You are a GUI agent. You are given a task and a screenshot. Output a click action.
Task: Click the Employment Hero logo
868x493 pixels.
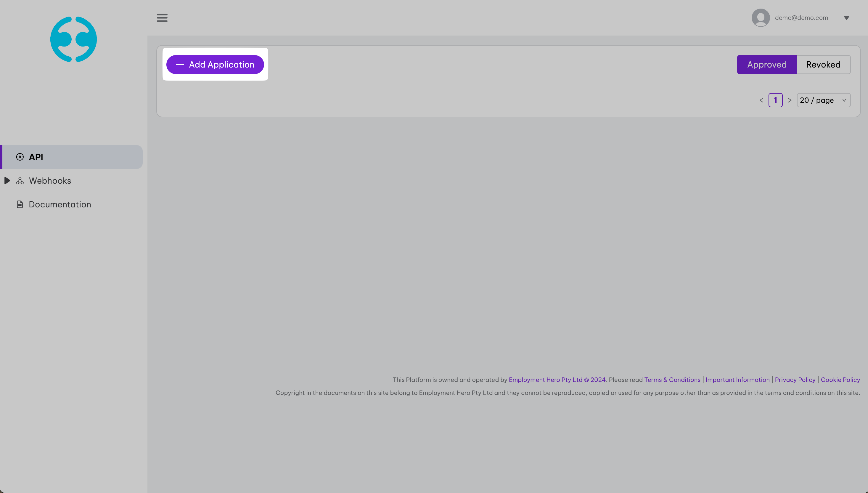coord(73,39)
